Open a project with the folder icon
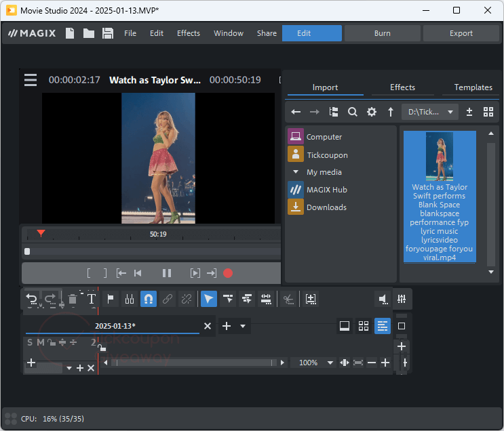 coord(89,33)
